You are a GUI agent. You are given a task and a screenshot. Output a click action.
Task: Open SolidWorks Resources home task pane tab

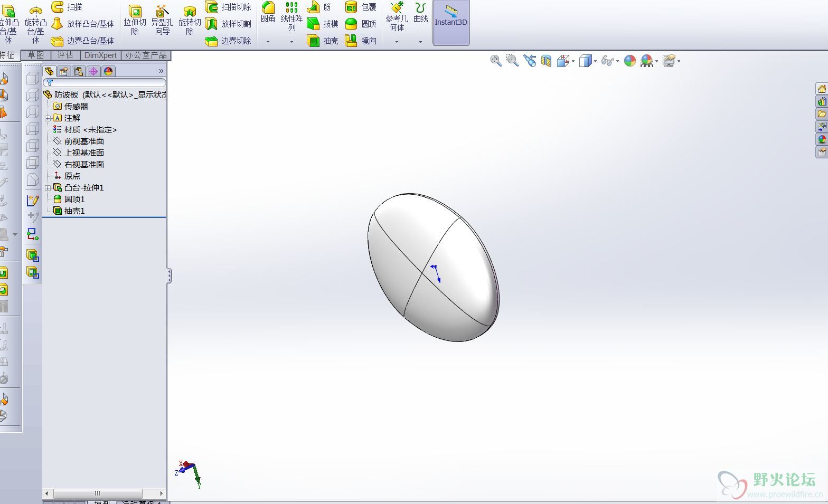[822, 89]
